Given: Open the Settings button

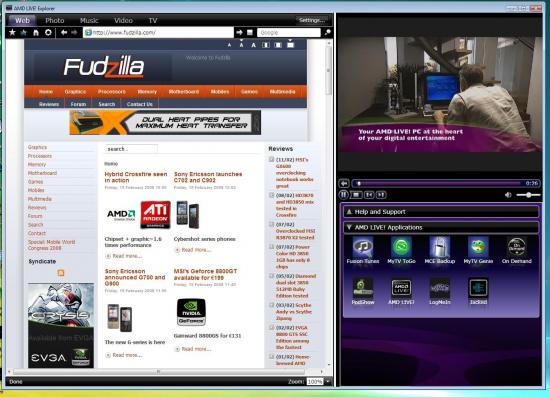Looking at the screenshot, I should 312,20.
